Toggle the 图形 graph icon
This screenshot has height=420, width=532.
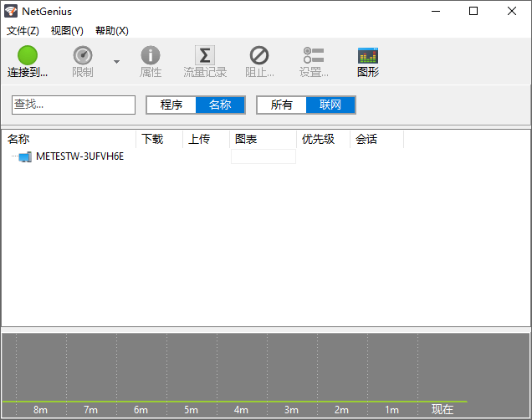click(x=368, y=56)
